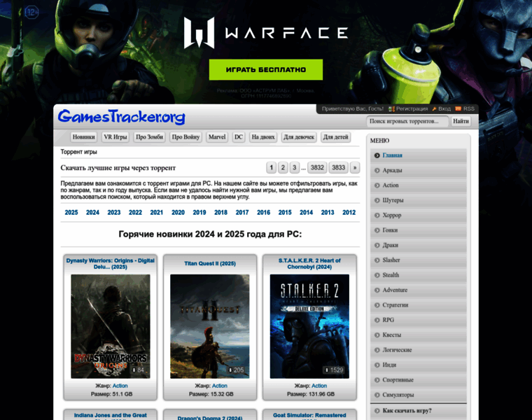Image resolution: width=532 pixels, height=420 pixels.
Task: Jump to last page 3833
Action: tap(338, 167)
